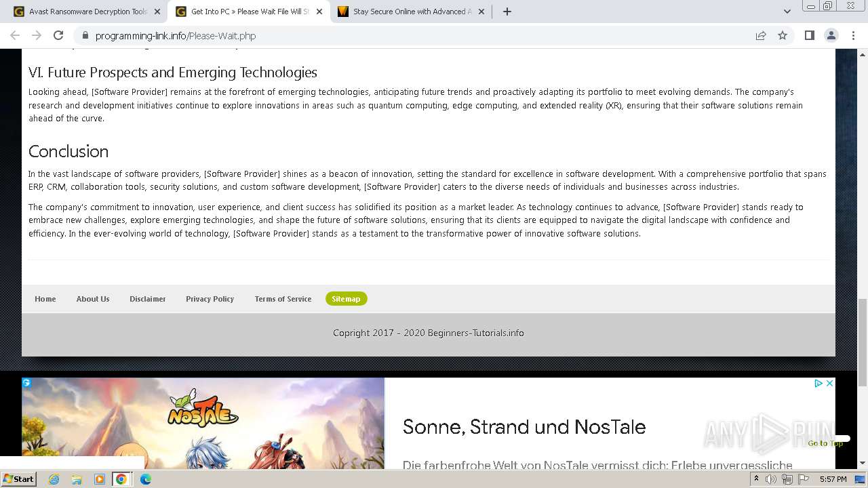Open a new browser tab

pyautogui.click(x=507, y=12)
